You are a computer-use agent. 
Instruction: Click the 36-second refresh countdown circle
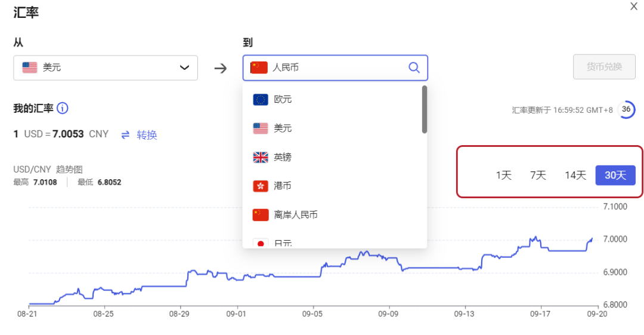point(626,109)
